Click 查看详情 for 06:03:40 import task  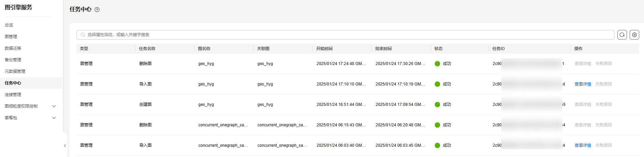click(583, 145)
